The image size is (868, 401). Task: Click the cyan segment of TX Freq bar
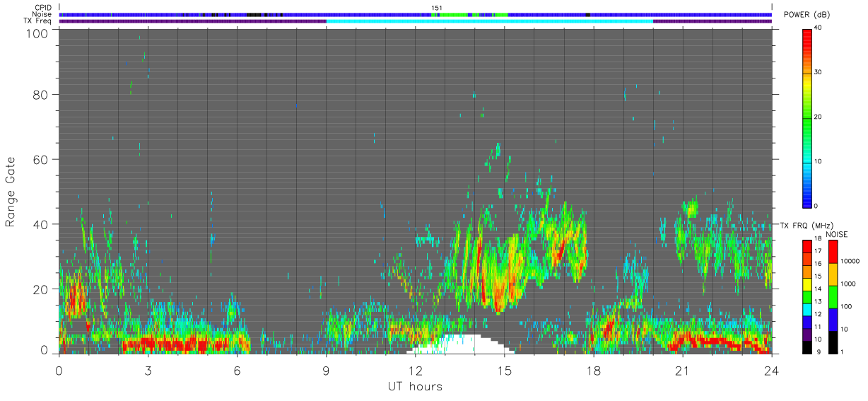point(489,21)
